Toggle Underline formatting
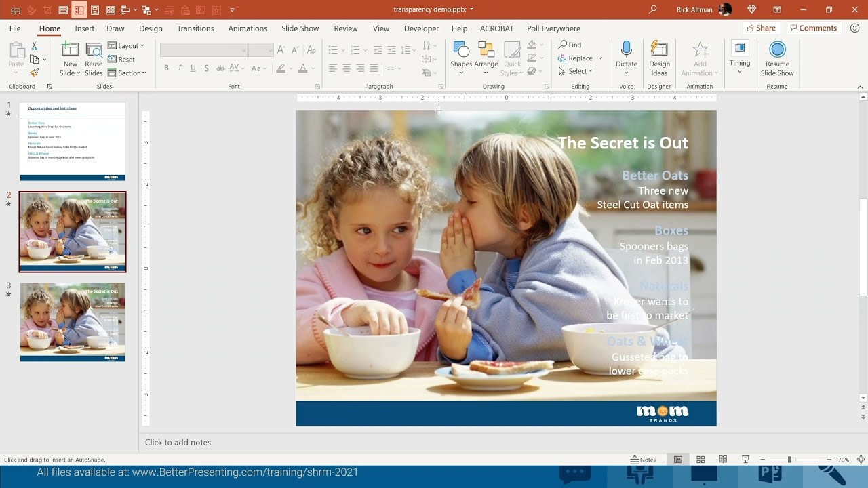The height and width of the screenshot is (488, 868). point(193,68)
